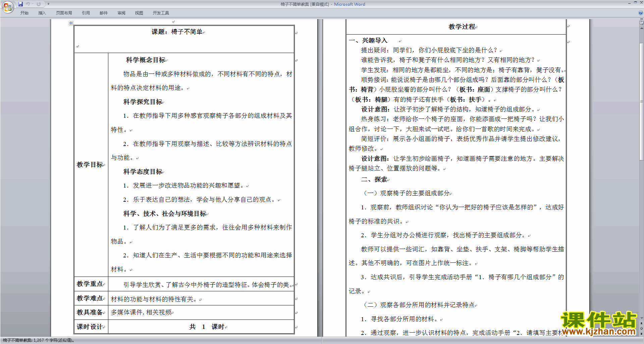This screenshot has width=644, height=344.
Task: Click the 一、兴趣导入 heading
Action: (x=368, y=41)
